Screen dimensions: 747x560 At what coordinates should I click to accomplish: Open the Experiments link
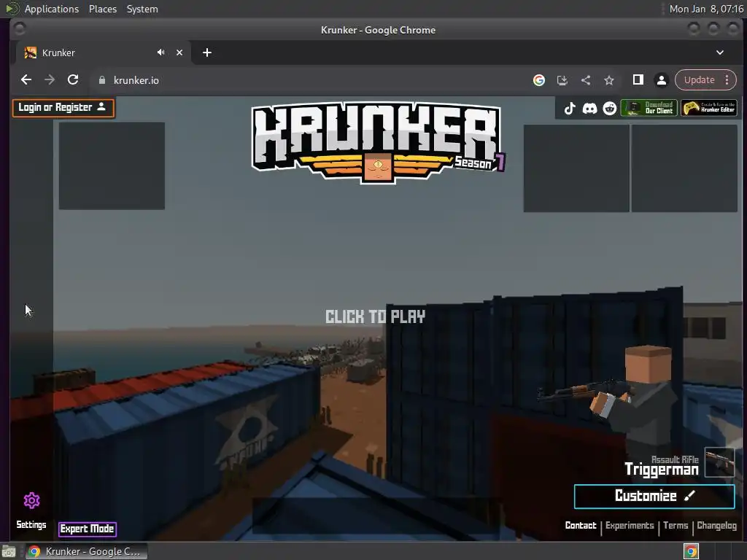pyautogui.click(x=630, y=525)
